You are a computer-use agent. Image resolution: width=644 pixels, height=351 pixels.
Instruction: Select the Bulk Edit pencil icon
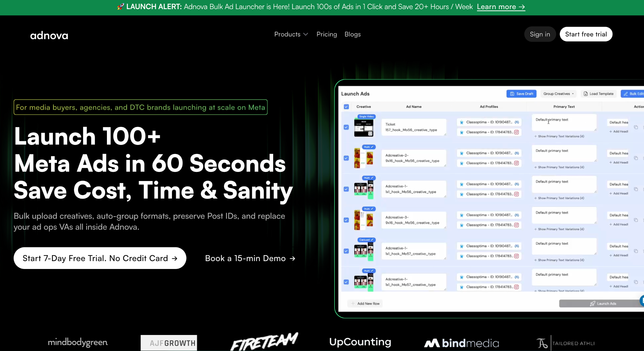626,94
